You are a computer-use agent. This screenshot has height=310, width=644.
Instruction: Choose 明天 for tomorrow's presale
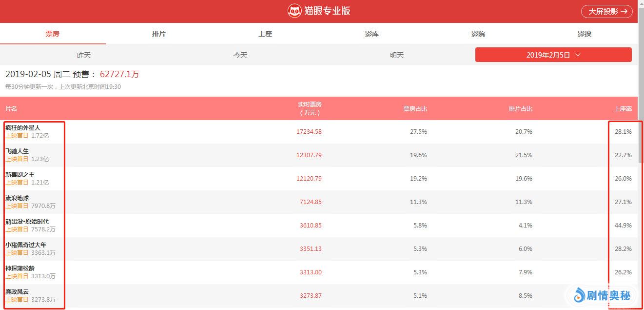click(397, 55)
